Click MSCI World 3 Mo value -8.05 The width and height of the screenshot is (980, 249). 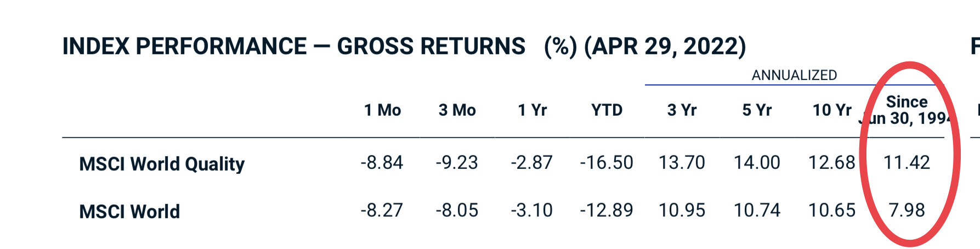[x=457, y=211]
